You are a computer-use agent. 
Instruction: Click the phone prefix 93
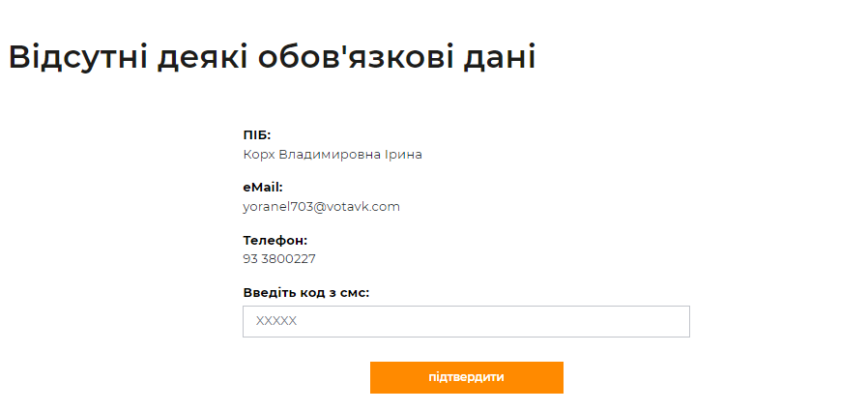pos(250,259)
